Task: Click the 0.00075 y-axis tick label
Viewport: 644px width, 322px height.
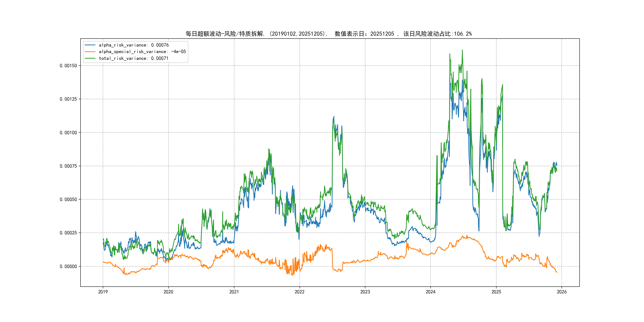Action: coord(68,166)
